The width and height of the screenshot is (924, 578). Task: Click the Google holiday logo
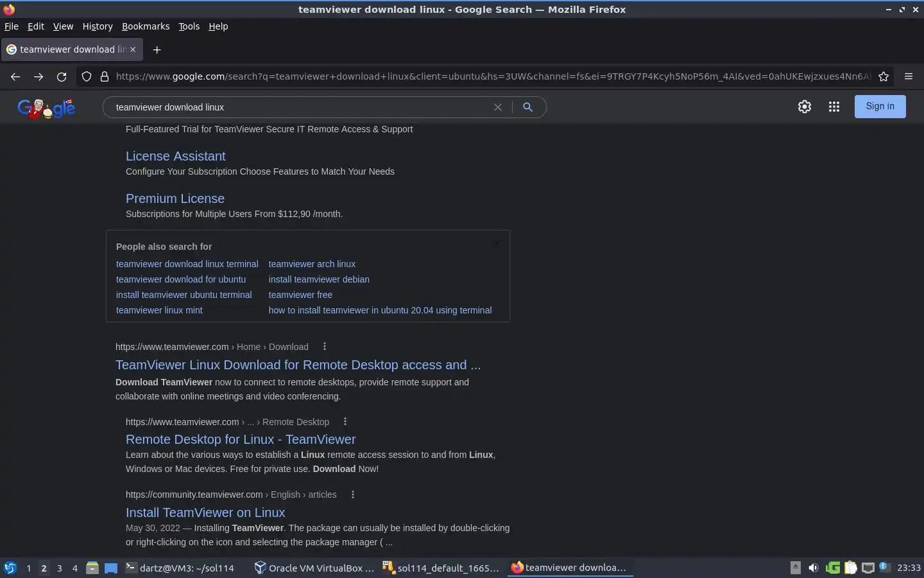click(x=46, y=108)
